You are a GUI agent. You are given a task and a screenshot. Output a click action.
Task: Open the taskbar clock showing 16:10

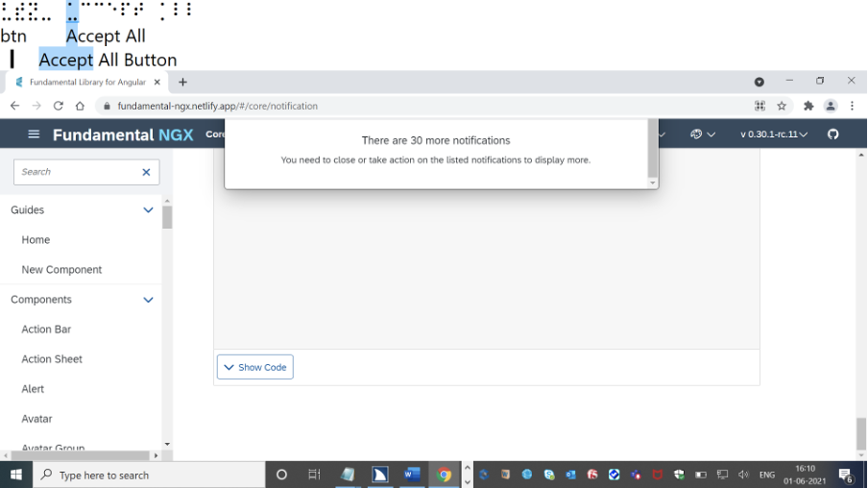pyautogui.click(x=805, y=475)
